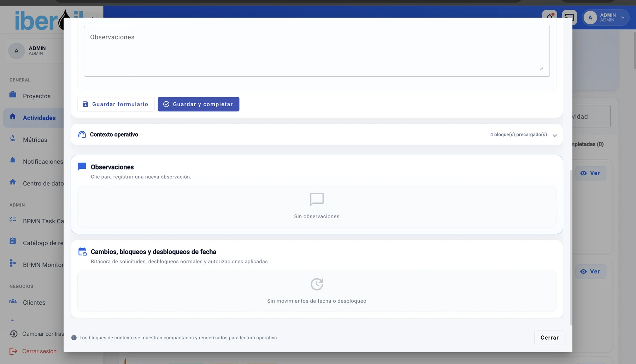Viewport: 636px width, 364px height.
Task: Click the Notificaciones bell icon in sidebar
Action: pyautogui.click(x=13, y=160)
